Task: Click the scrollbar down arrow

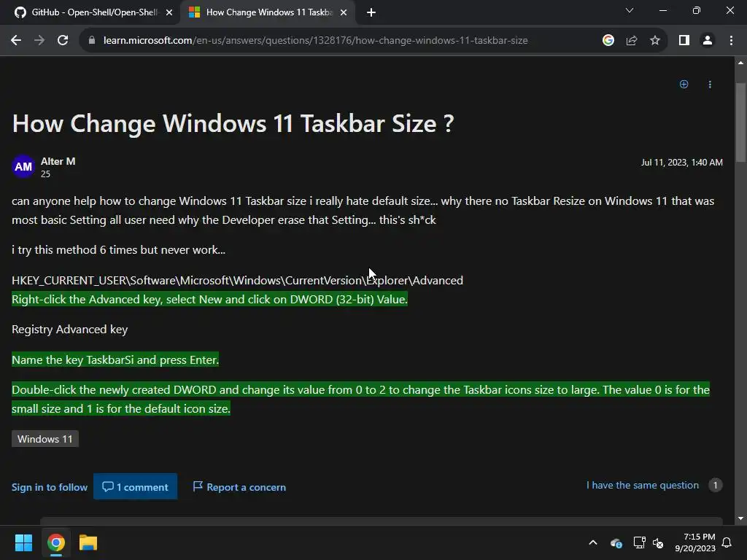Action: pos(740,518)
